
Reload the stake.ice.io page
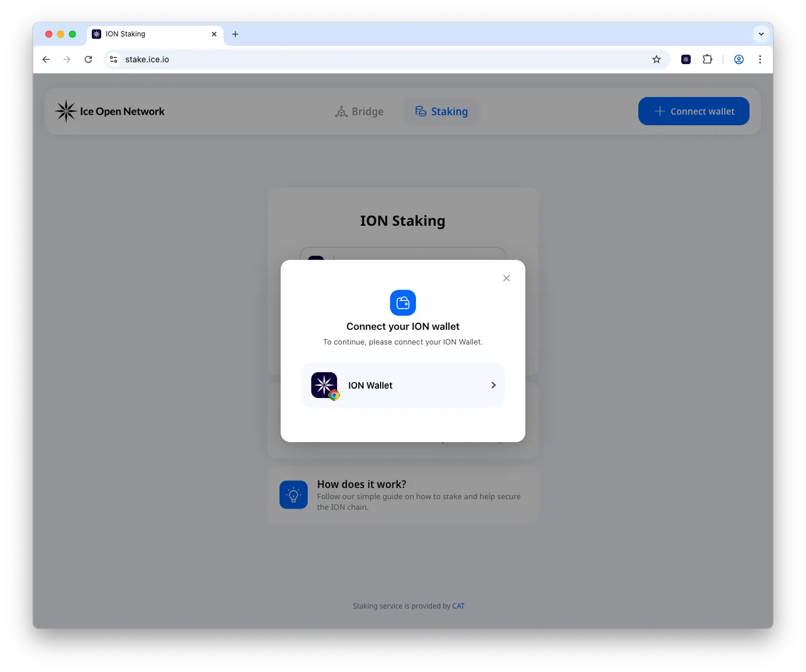[88, 59]
